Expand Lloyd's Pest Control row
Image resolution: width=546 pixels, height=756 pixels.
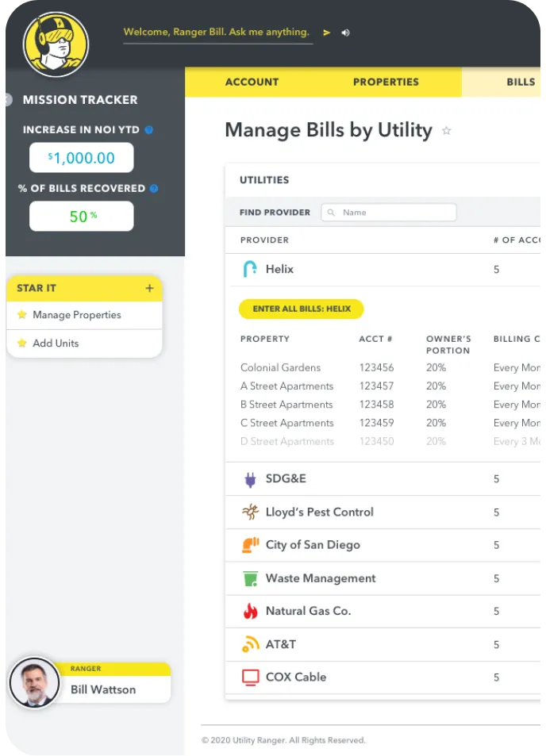click(383, 512)
